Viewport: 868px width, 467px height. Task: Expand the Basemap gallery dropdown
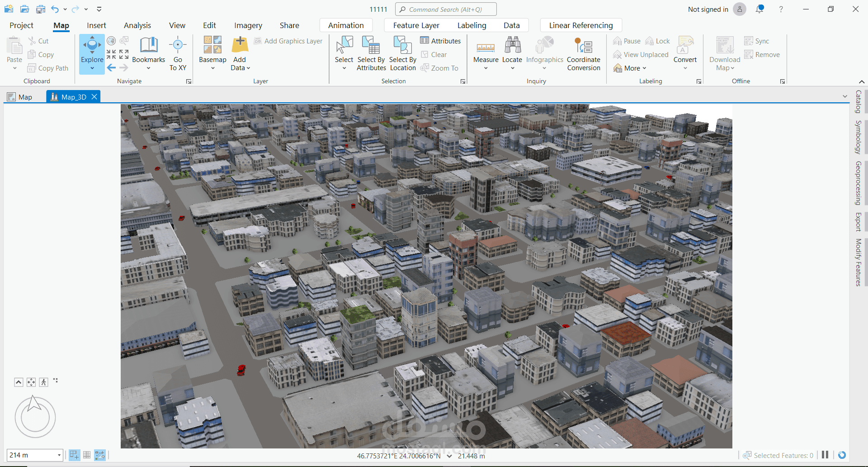point(212,68)
